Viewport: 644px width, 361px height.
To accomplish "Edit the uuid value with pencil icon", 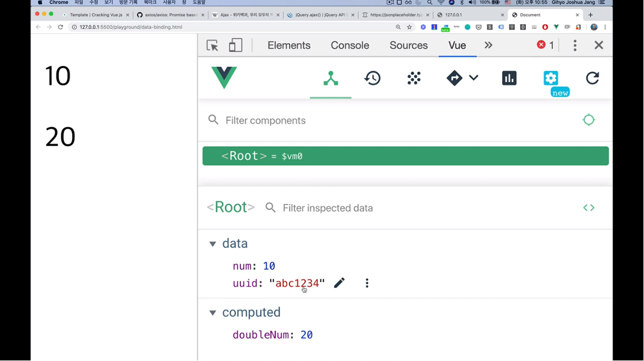I will [x=339, y=283].
